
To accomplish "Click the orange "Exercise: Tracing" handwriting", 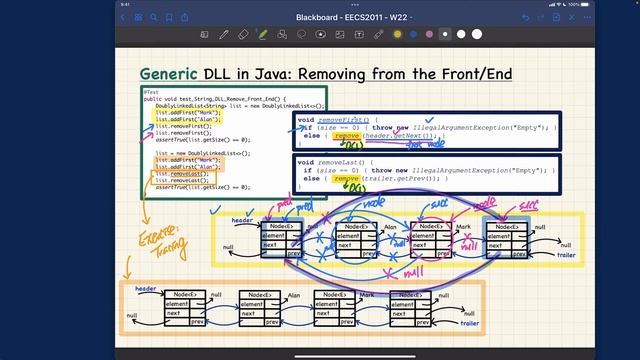I will (162, 242).
